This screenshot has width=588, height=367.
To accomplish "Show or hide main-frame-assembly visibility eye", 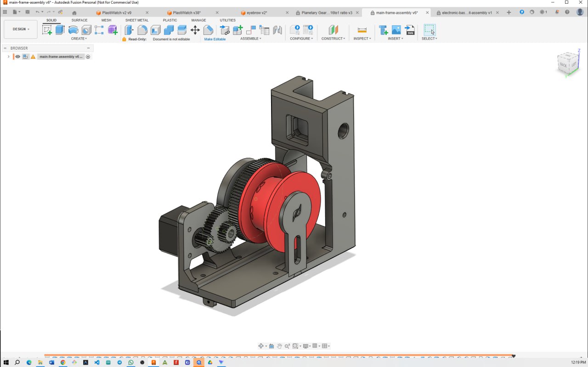I will (x=17, y=56).
